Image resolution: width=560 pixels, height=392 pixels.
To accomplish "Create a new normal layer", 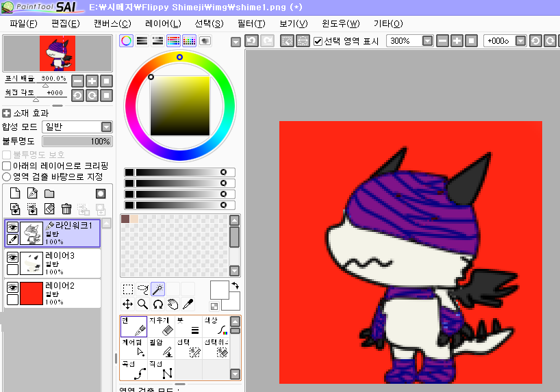I will 15,193.
